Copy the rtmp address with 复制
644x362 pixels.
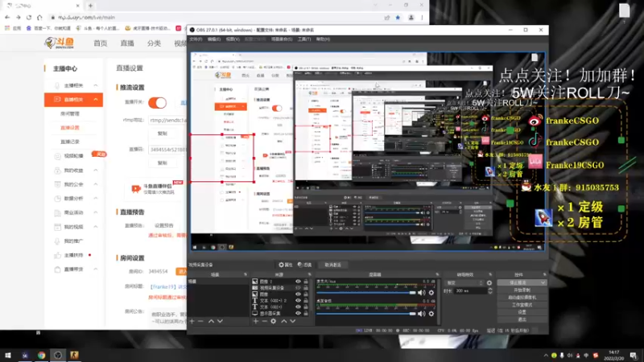pyautogui.click(x=163, y=134)
